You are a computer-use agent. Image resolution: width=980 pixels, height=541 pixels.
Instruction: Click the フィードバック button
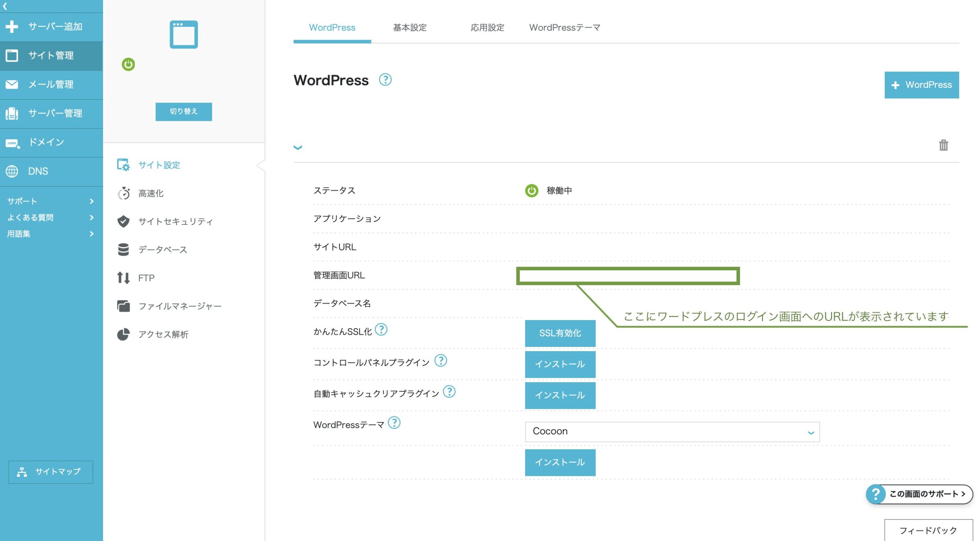click(x=928, y=530)
